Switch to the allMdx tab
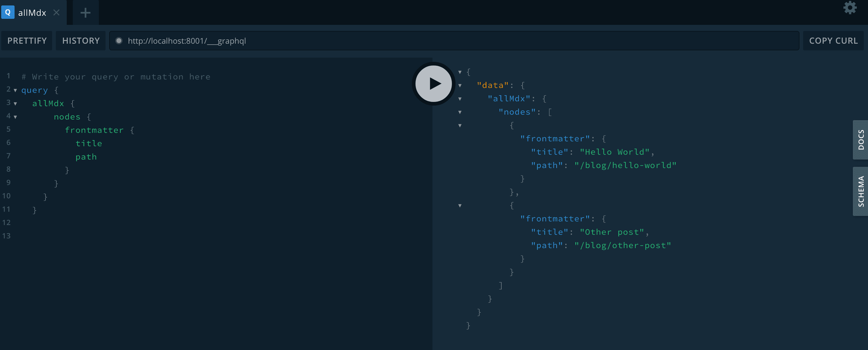The height and width of the screenshot is (350, 868). [x=32, y=12]
